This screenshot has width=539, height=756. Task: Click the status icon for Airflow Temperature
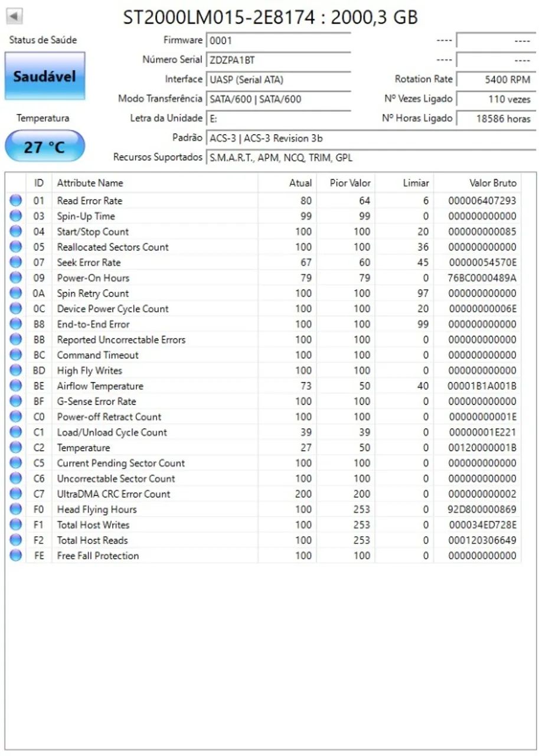(16, 386)
